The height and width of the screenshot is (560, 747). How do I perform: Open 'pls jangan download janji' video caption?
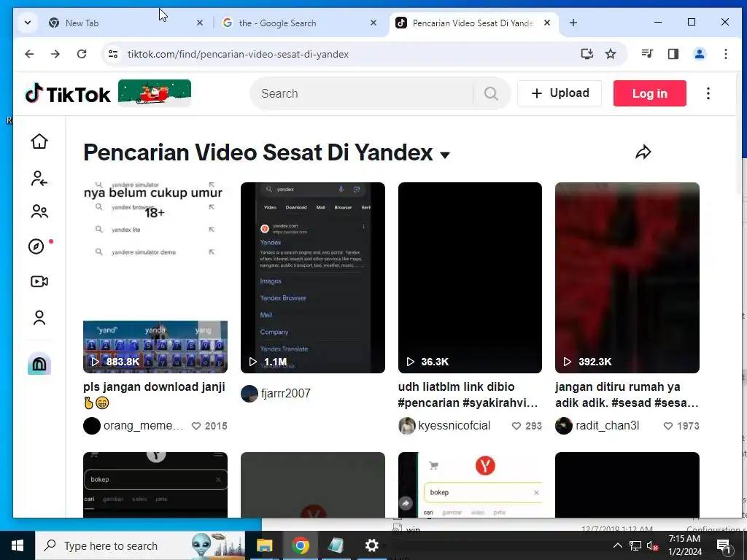coord(155,394)
